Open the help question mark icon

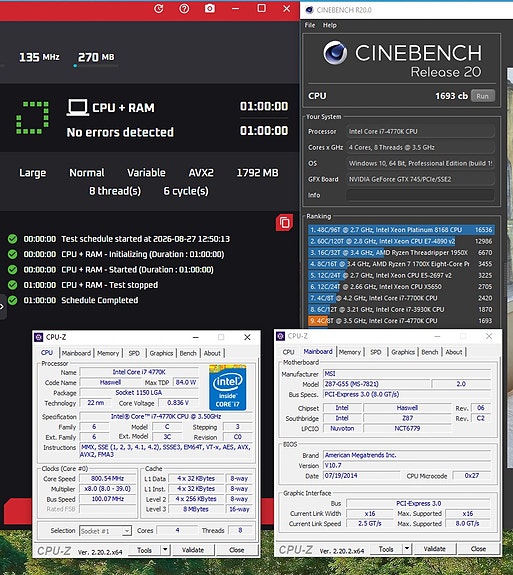[x=184, y=8]
